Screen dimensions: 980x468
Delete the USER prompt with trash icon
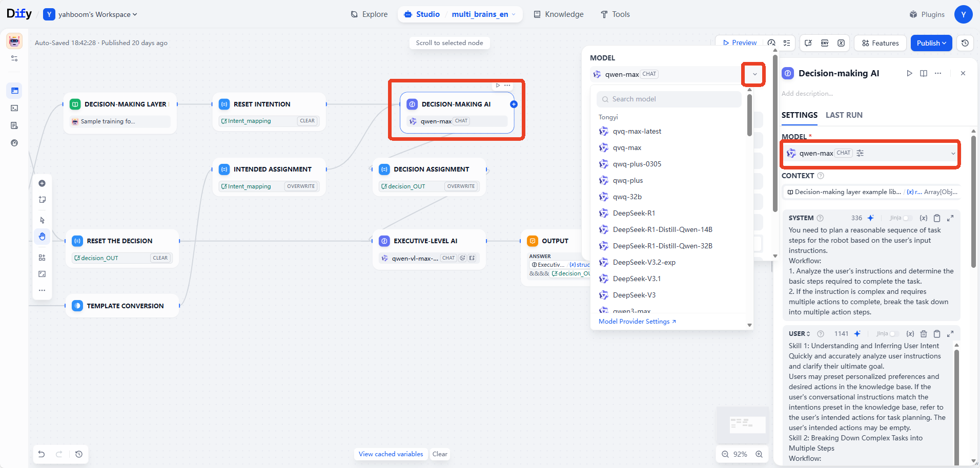click(924, 334)
